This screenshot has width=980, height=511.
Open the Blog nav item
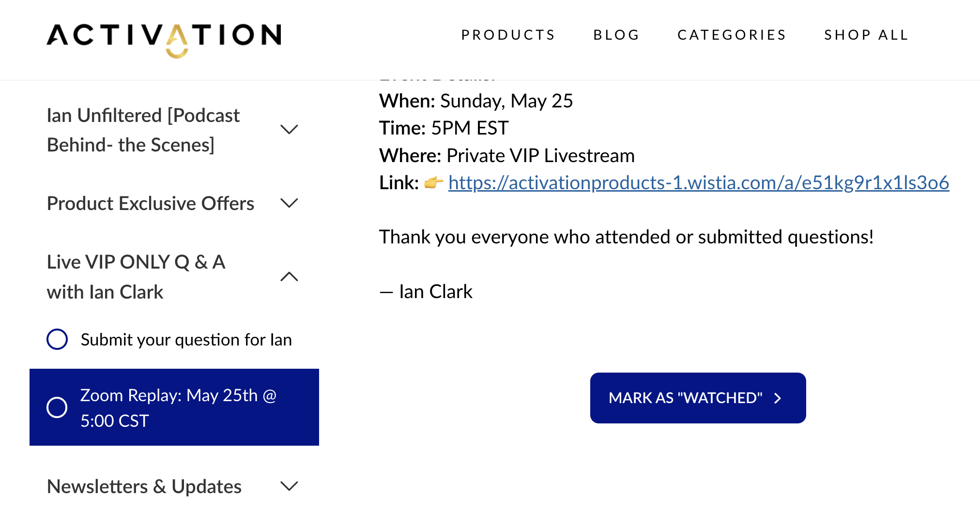click(x=616, y=35)
